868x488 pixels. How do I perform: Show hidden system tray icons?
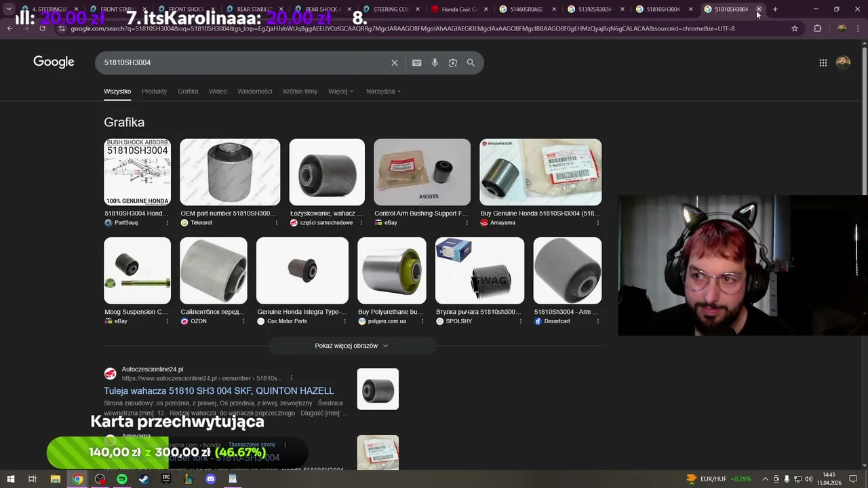(765, 479)
